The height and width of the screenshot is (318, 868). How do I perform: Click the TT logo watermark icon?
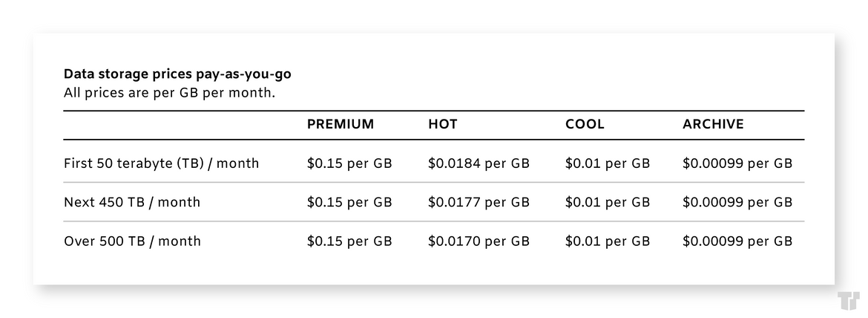click(849, 301)
